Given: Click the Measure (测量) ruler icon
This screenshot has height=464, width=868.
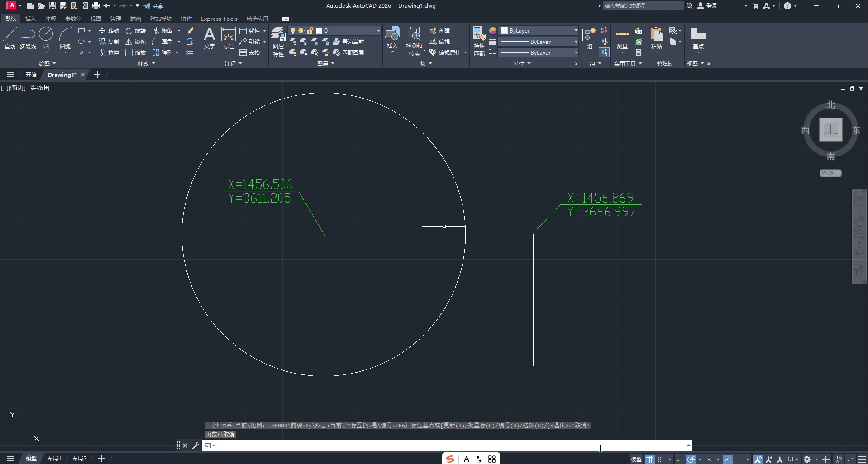Looking at the screenshot, I should click(622, 36).
